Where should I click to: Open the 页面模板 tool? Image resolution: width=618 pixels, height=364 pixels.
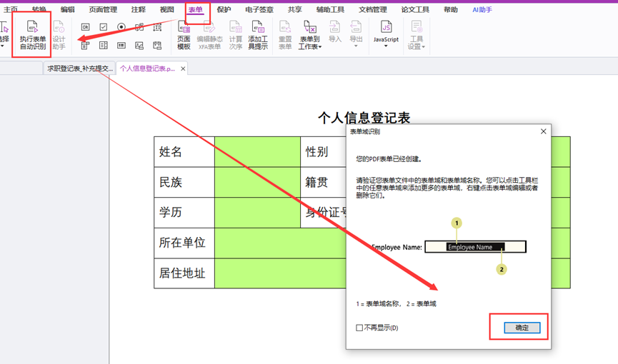(x=184, y=34)
